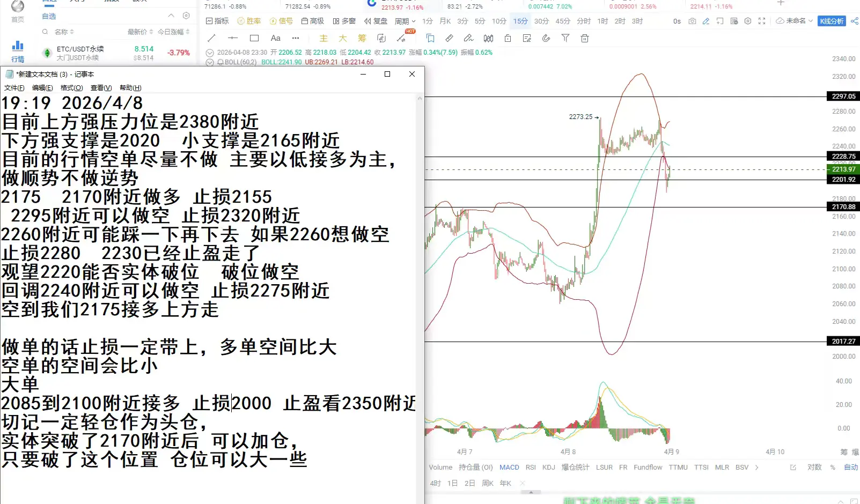Image resolution: width=860 pixels, height=504 pixels.
Task: Click the candlestick style icon
Action: click(488, 38)
